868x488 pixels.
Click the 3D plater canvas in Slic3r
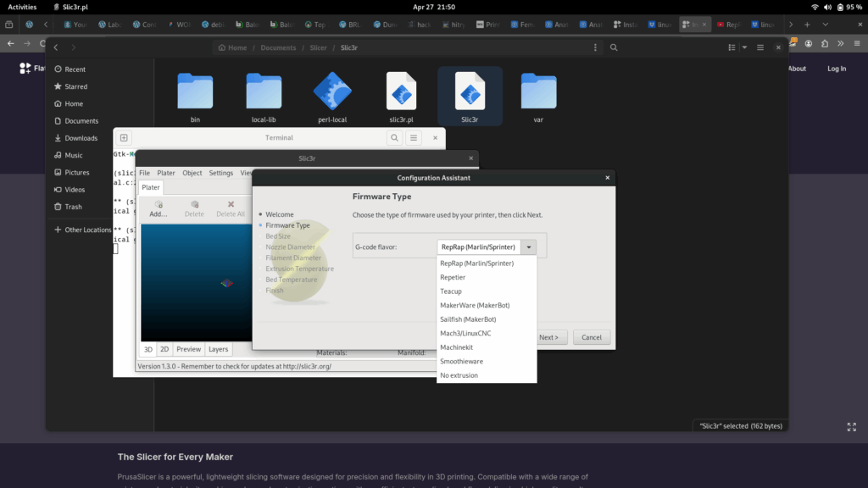[196, 283]
